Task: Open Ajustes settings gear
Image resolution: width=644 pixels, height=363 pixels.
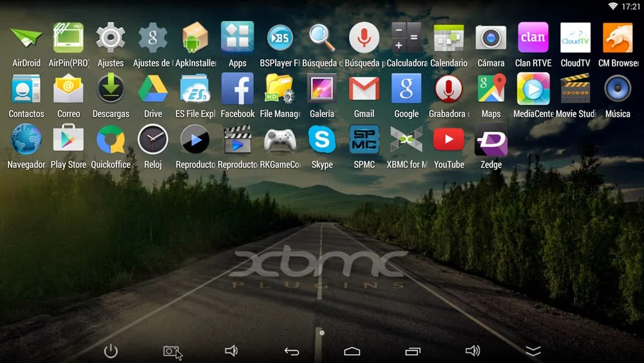Action: tap(111, 38)
